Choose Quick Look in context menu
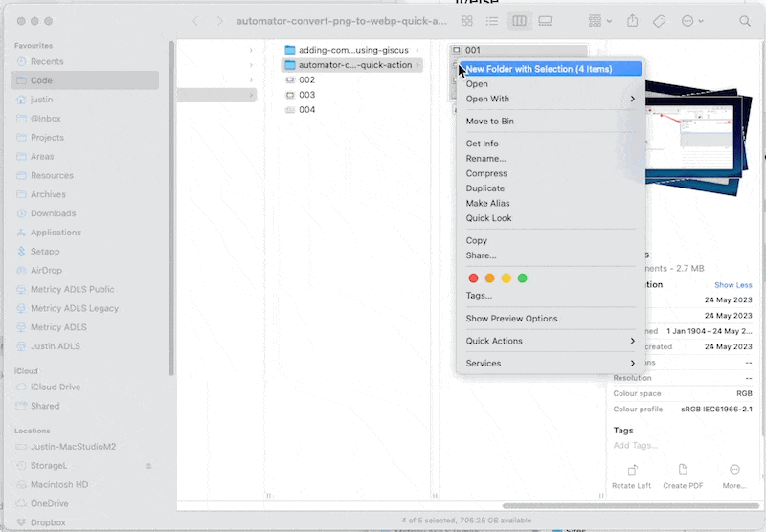 pos(550,218)
